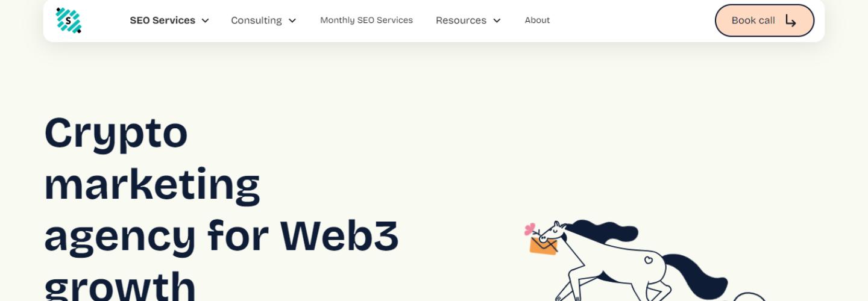
Task: Expand the SEO Services chevron arrow
Action: click(205, 20)
